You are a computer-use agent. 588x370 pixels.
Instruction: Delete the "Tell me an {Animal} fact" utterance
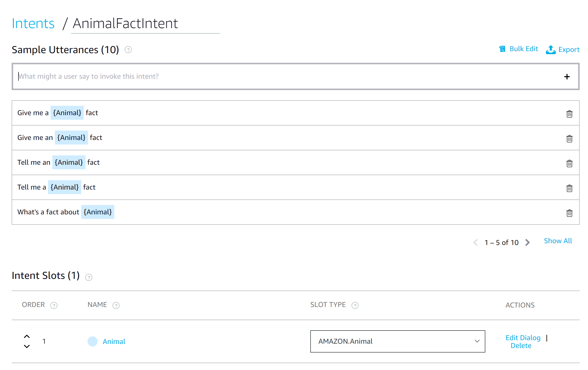(x=569, y=163)
